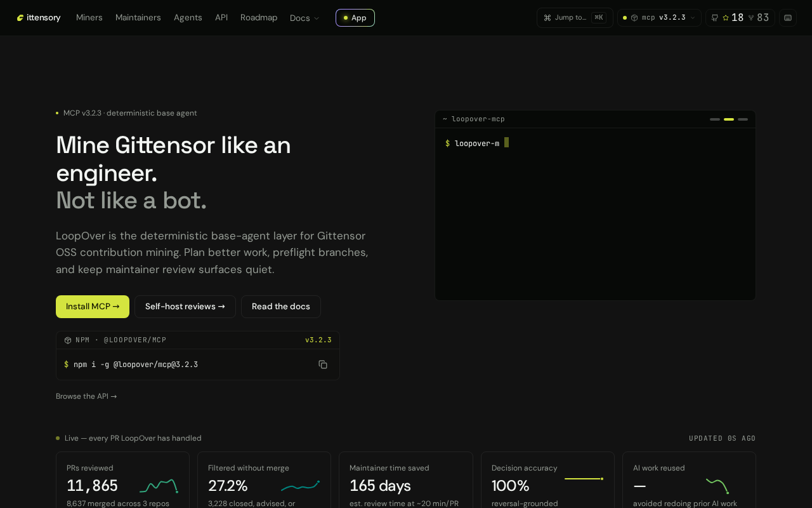Click the package cube icon in the mcp version selector
Image resolution: width=812 pixels, height=508 pixels.
(634, 18)
